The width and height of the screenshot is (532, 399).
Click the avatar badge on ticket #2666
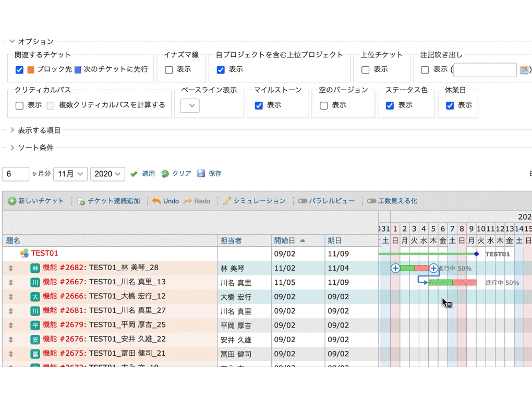pos(35,297)
